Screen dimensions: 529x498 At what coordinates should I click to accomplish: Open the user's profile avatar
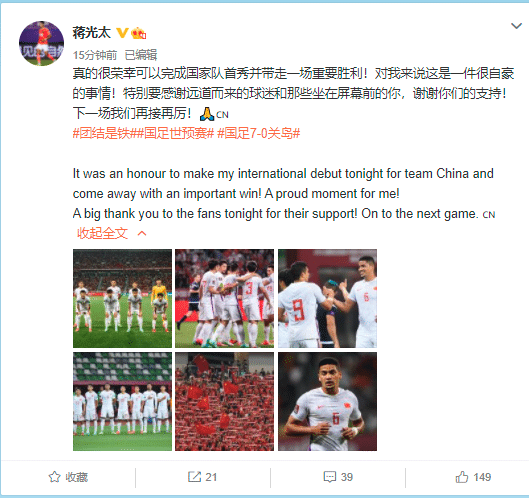(41, 43)
